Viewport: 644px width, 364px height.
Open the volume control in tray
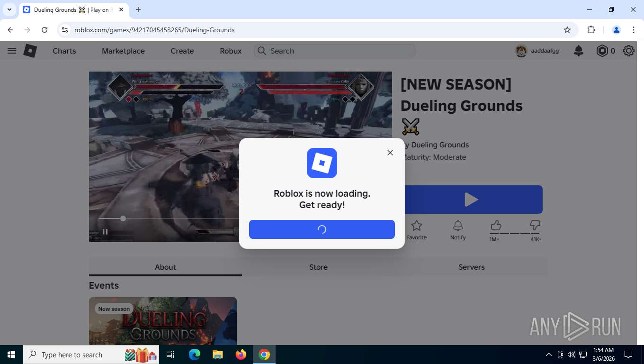572,355
